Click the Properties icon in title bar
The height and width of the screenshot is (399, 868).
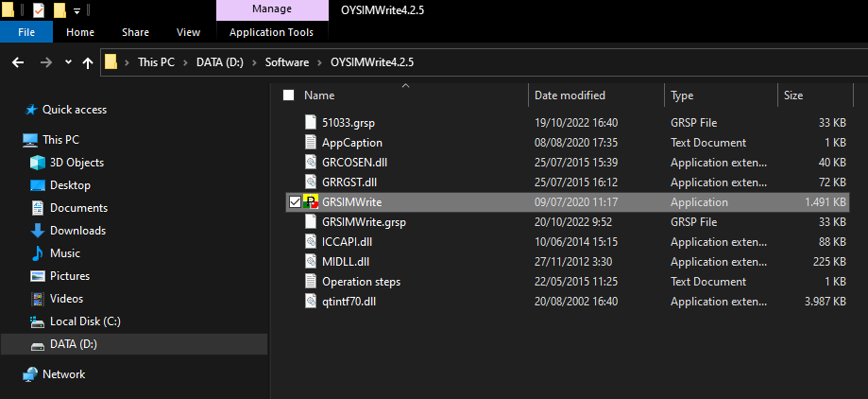pyautogui.click(x=39, y=9)
